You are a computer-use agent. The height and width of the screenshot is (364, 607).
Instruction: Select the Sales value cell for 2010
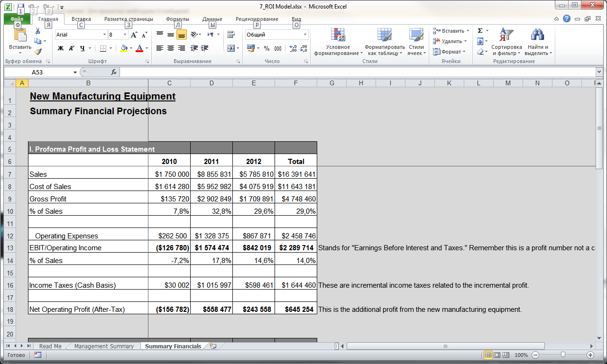[x=169, y=174]
